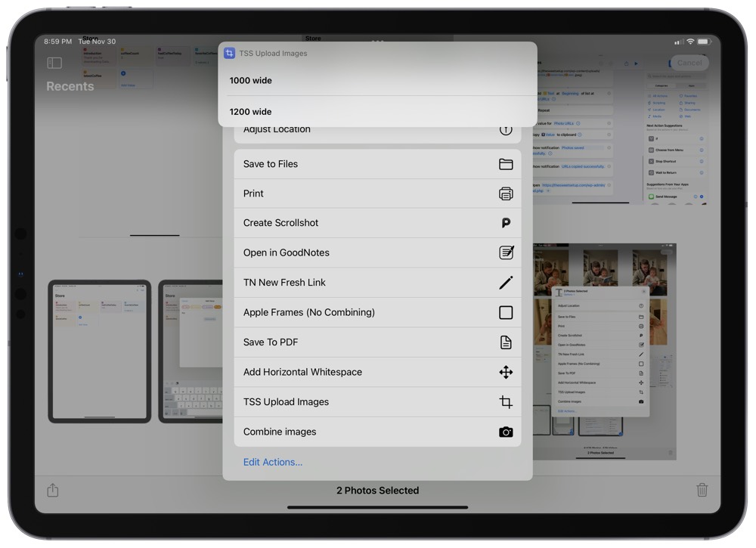The width and height of the screenshot is (756, 548).
Task: Tap the pencil icon next to TN New Fresh Link
Action: click(x=507, y=282)
